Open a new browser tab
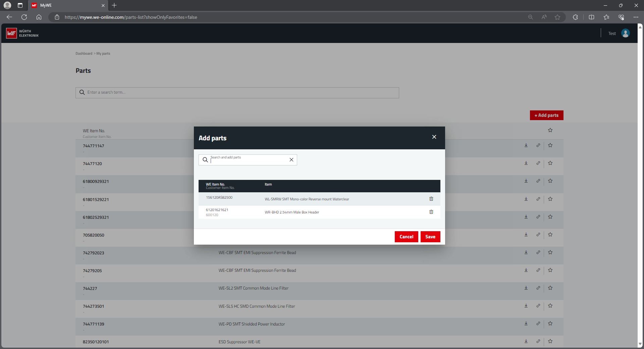 pyautogui.click(x=114, y=5)
